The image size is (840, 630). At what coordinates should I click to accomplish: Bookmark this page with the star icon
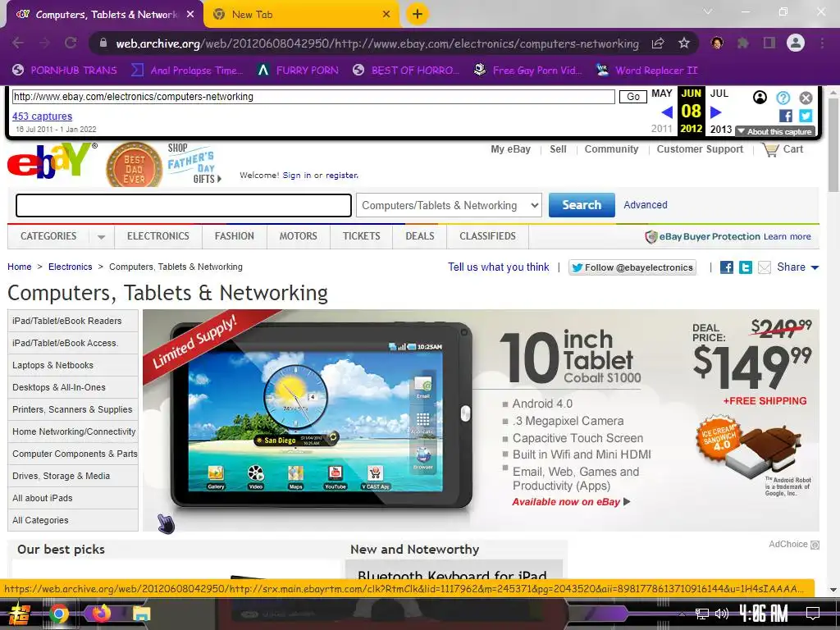tap(684, 43)
